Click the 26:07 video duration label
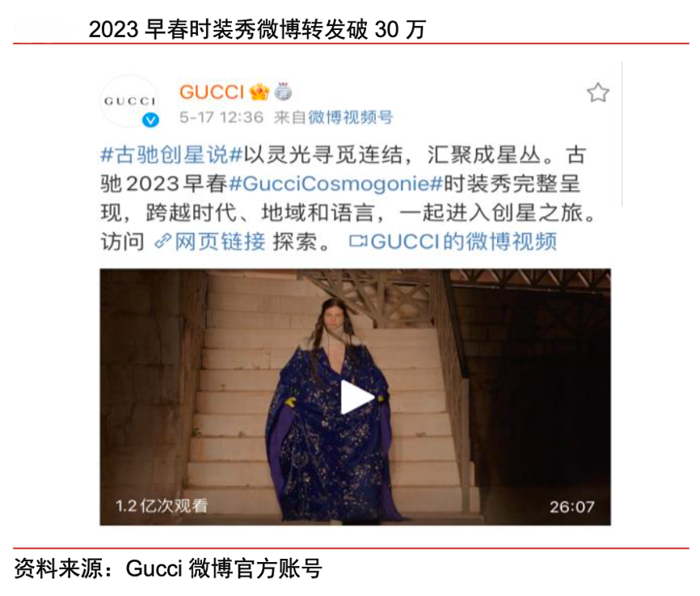Image resolution: width=700 pixels, height=596 pixels. click(x=571, y=507)
